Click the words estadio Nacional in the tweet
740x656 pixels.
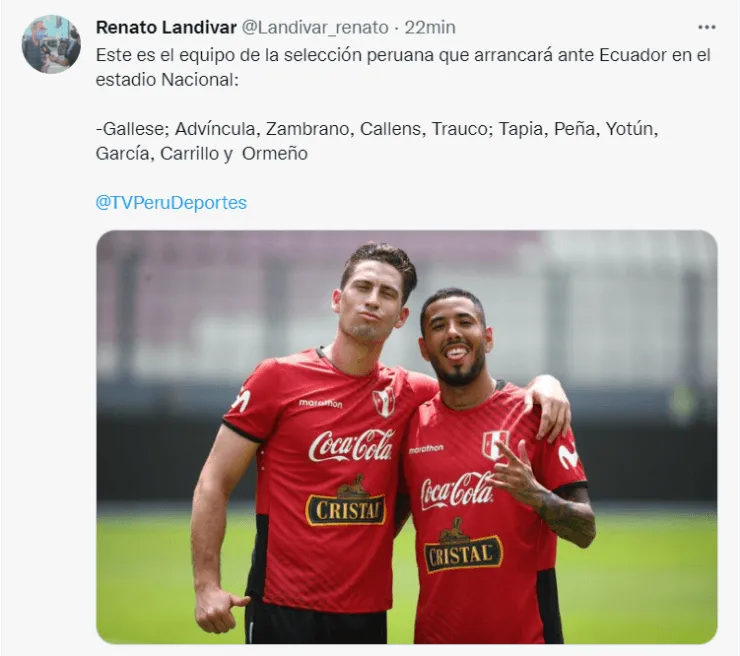[x=165, y=79]
